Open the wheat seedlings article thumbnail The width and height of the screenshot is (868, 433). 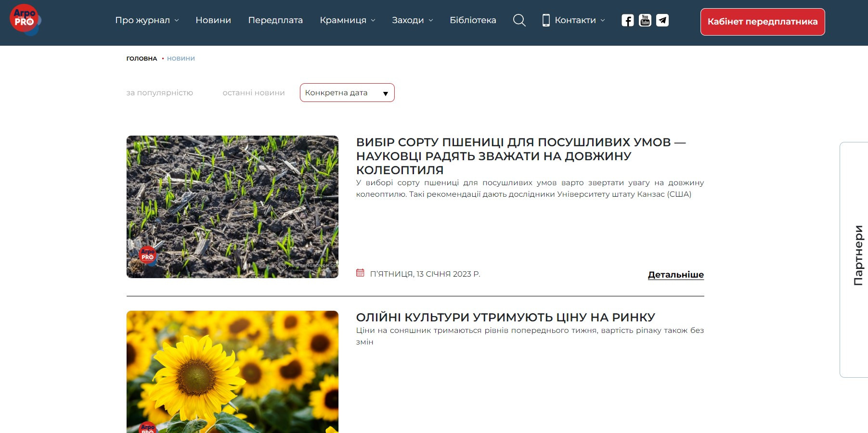(x=233, y=207)
